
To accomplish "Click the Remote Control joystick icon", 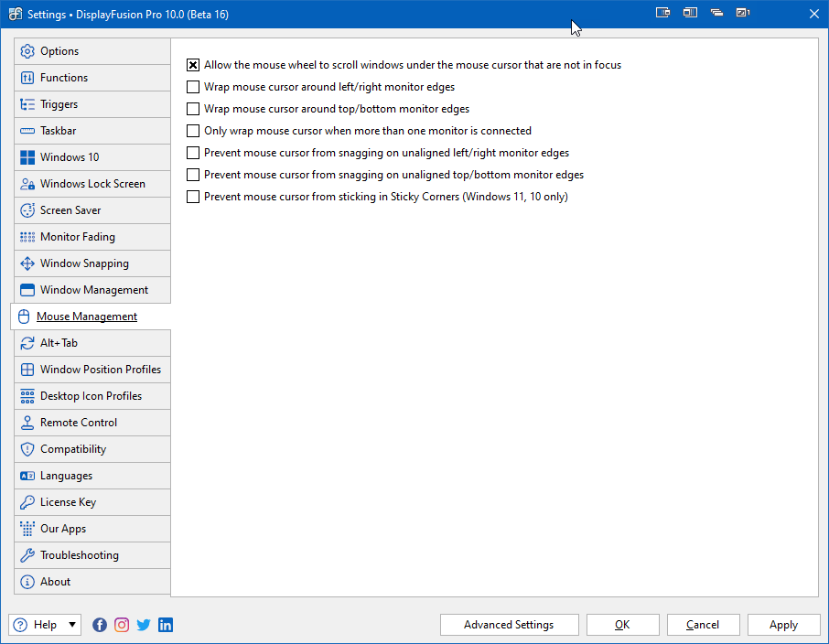I will tap(27, 423).
